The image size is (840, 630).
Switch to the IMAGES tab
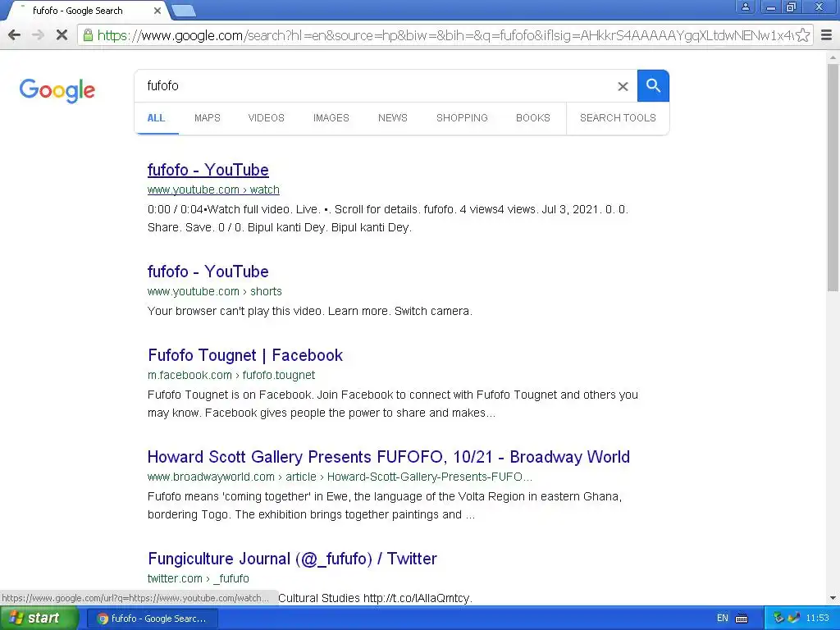(x=331, y=118)
